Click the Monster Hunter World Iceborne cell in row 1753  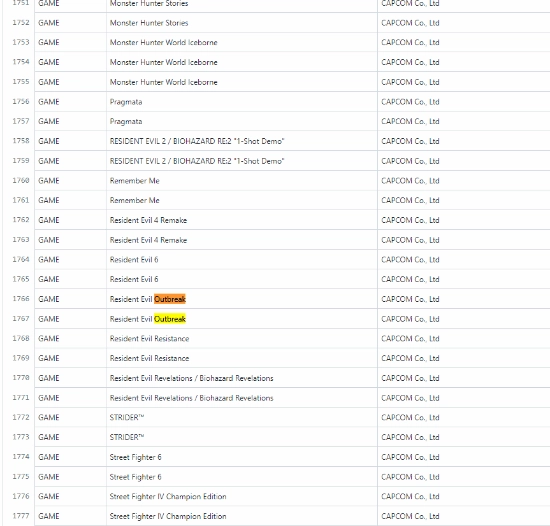coord(242,42)
